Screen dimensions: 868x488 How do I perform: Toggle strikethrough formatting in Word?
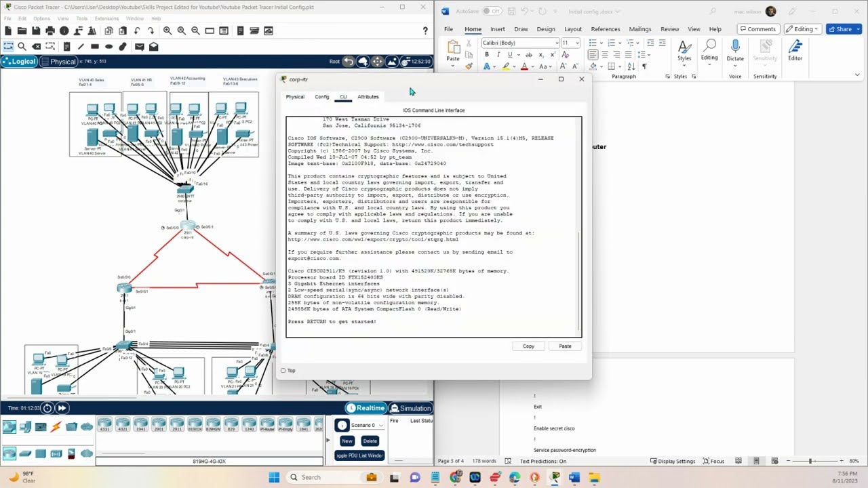point(528,55)
